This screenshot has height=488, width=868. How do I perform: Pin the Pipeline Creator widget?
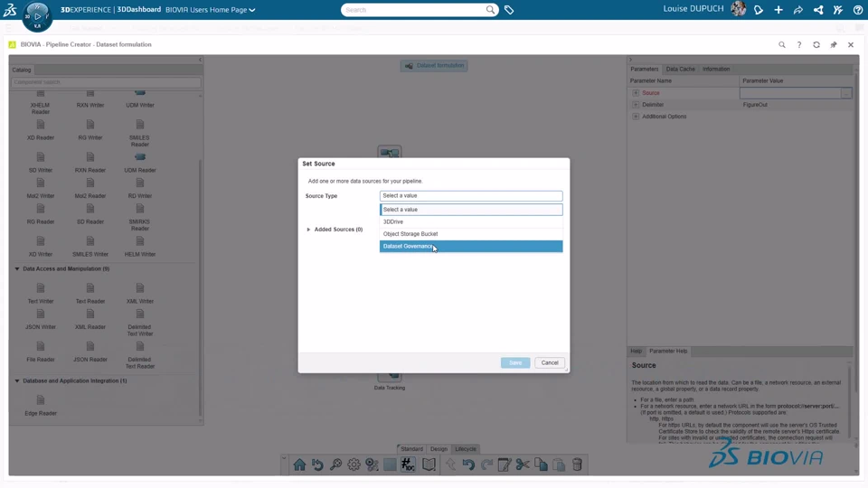(x=833, y=45)
